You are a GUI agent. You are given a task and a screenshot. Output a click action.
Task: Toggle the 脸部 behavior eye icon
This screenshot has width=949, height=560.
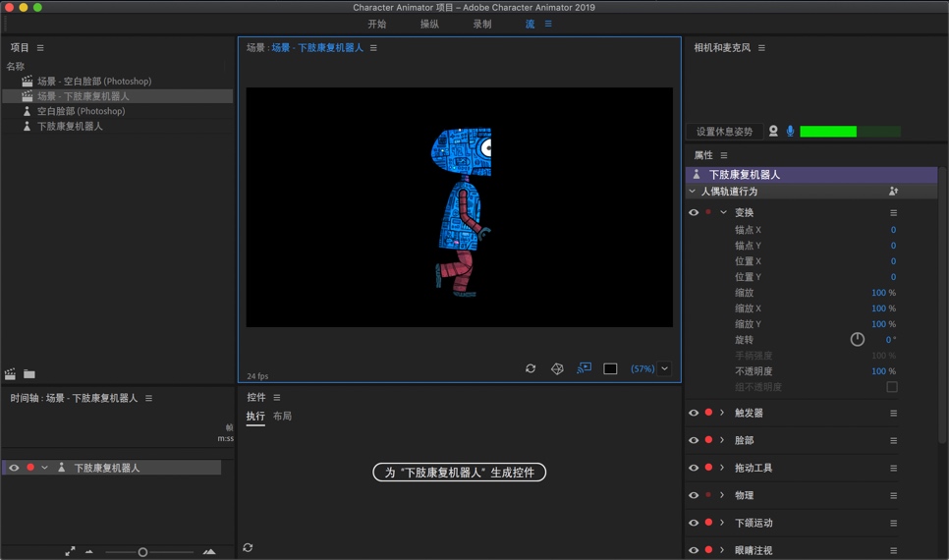point(694,440)
